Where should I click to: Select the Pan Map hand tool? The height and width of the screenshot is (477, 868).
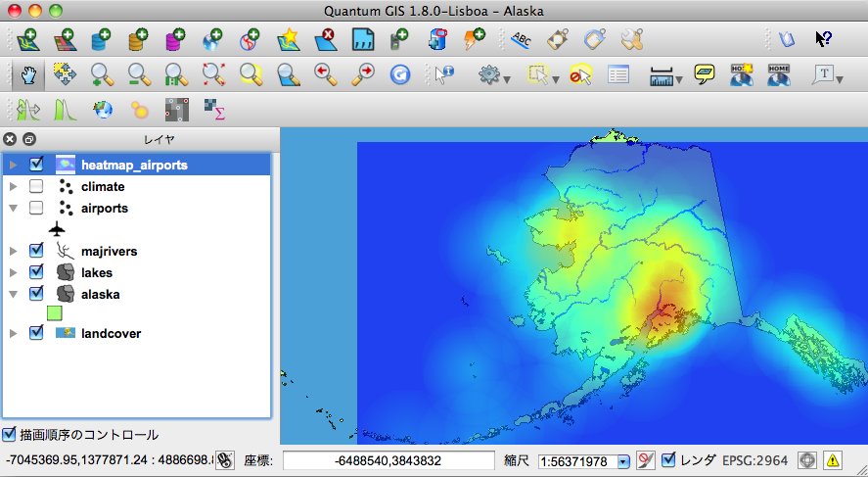tap(29, 73)
